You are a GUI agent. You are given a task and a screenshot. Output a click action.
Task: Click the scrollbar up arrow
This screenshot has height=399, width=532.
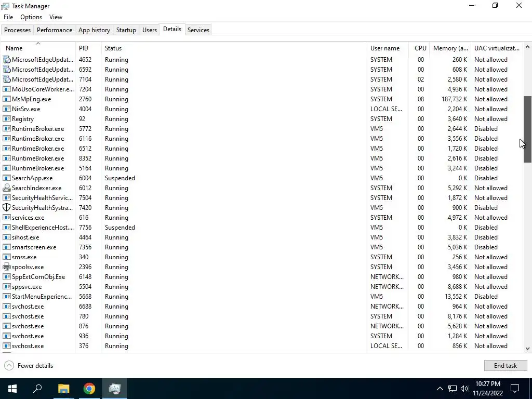(527, 47)
